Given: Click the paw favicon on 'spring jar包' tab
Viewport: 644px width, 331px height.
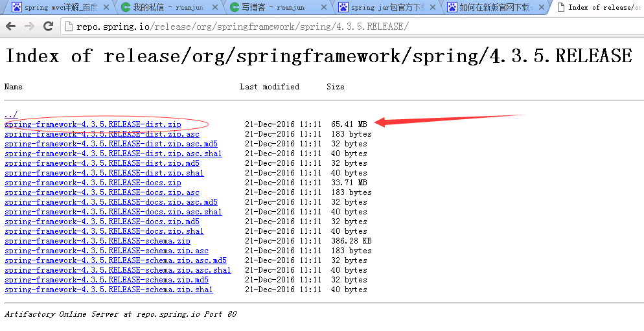Looking at the screenshot, I should click(343, 7).
